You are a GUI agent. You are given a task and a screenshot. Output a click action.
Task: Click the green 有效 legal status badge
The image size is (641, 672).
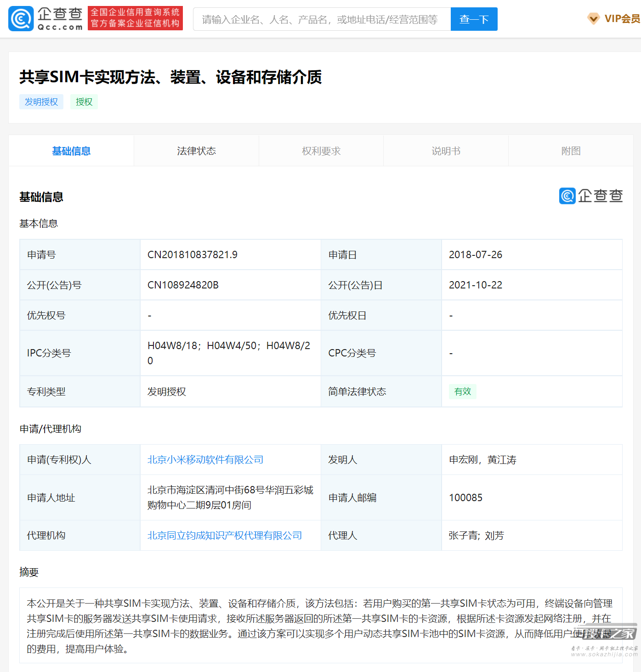point(462,392)
